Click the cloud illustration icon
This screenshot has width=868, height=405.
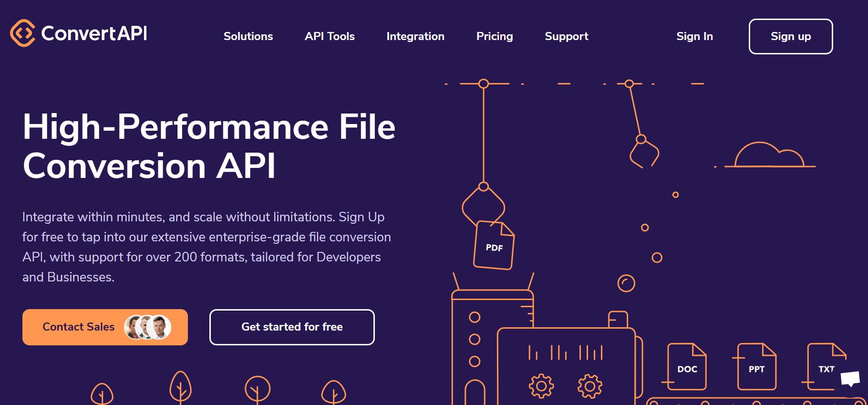tap(769, 155)
